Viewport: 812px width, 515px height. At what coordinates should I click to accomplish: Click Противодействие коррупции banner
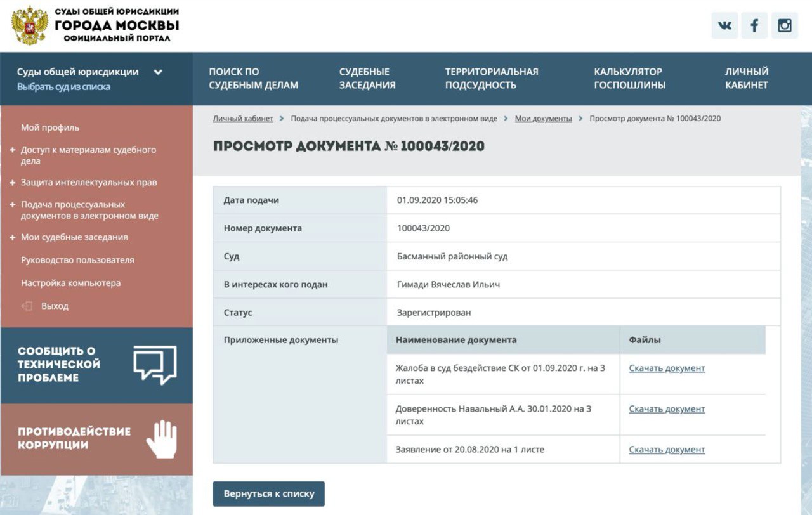(96, 439)
